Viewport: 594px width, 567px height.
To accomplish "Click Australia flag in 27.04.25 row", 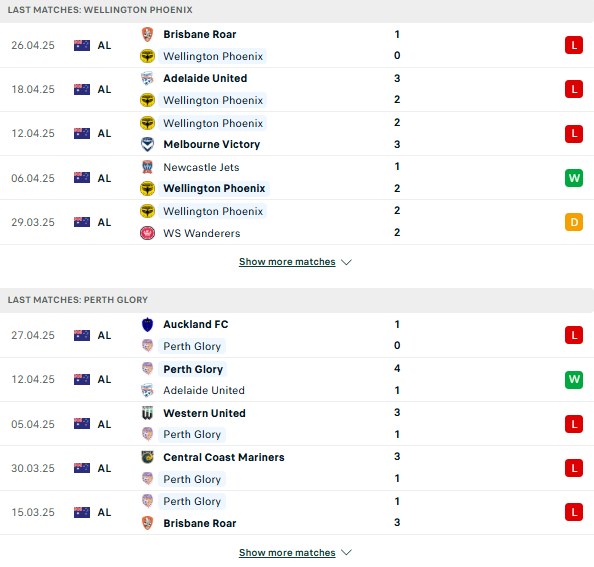I will click(82, 335).
